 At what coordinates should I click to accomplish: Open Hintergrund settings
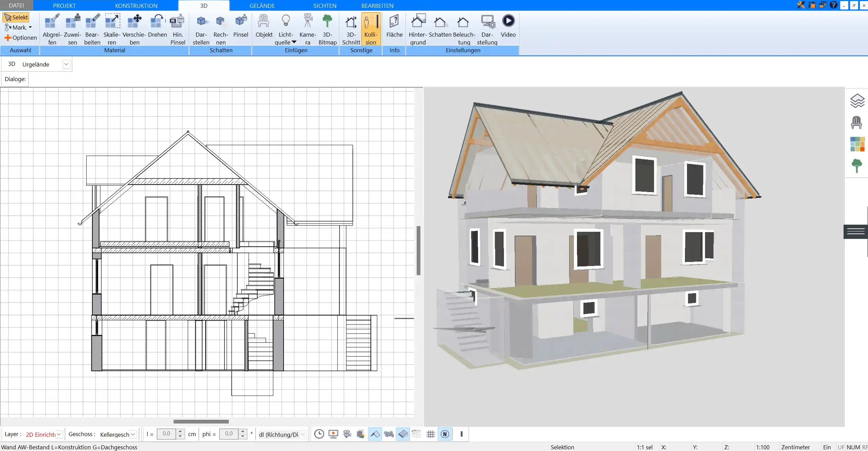418,29
